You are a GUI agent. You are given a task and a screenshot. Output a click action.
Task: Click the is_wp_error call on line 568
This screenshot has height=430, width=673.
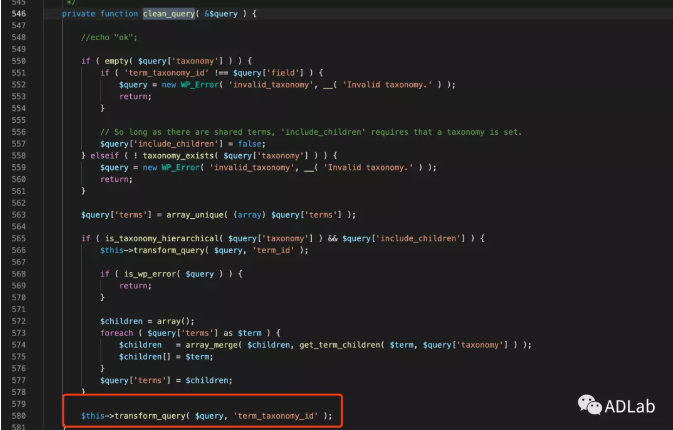148,273
